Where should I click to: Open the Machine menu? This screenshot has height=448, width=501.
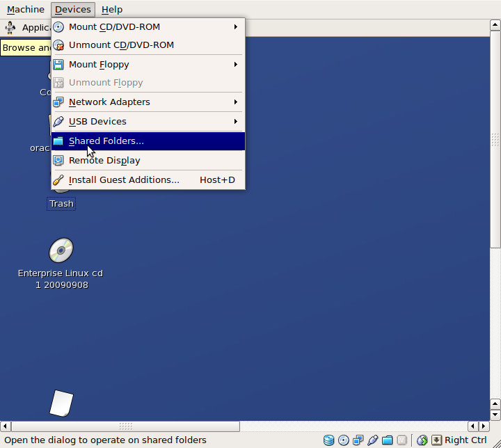point(26,10)
